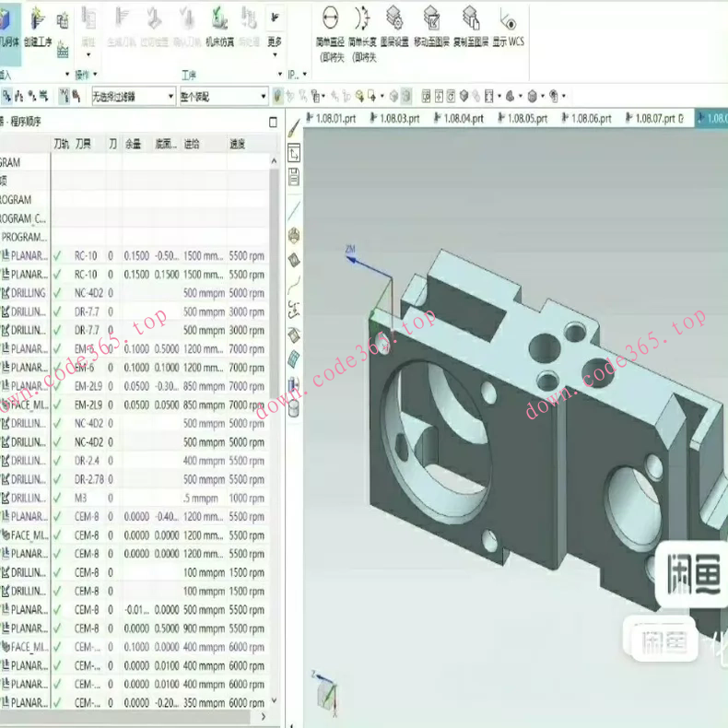Select the DRILLING operation row
The height and width of the screenshot is (728, 728).
click(135, 293)
